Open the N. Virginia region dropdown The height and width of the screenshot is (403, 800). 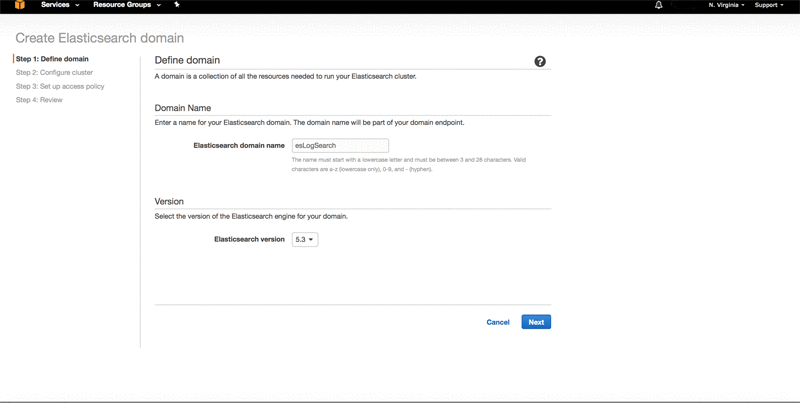(x=727, y=5)
